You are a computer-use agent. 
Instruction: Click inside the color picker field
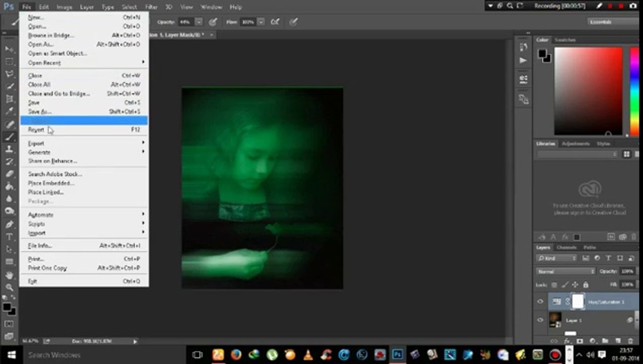pyautogui.click(x=588, y=92)
